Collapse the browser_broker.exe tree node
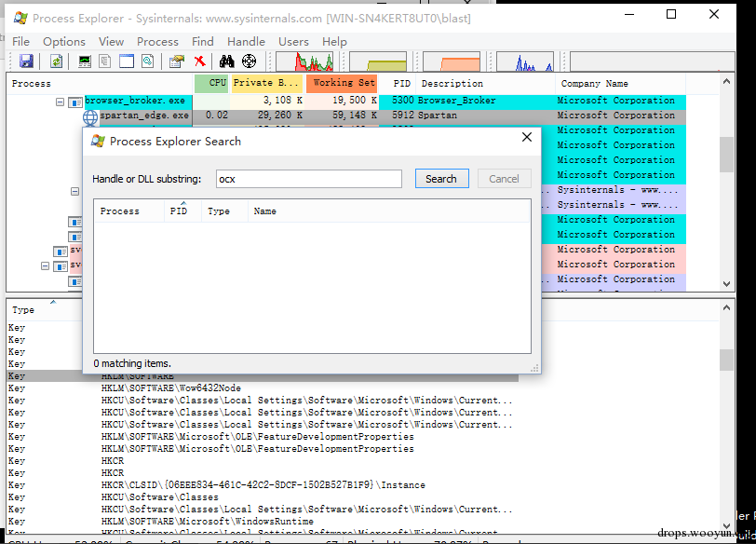This screenshot has height=544, width=756. 60,102
